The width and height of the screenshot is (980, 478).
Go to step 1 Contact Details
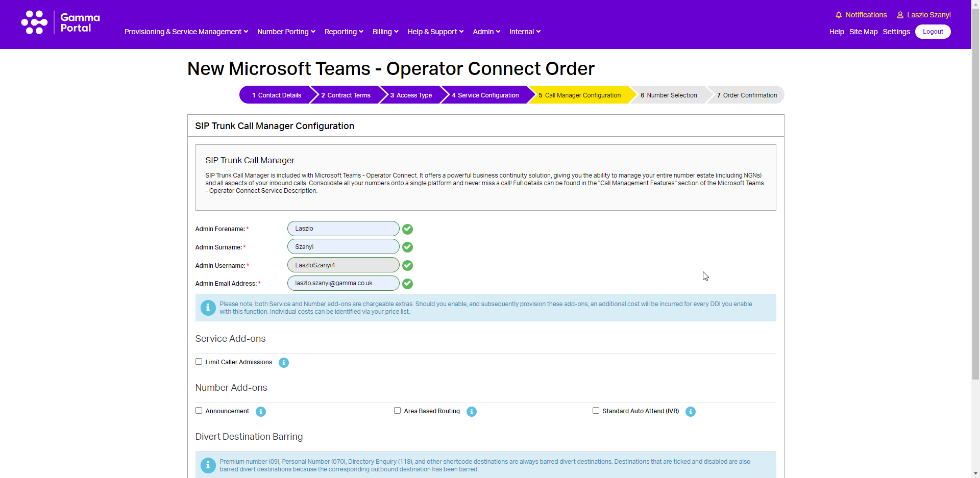tap(277, 95)
